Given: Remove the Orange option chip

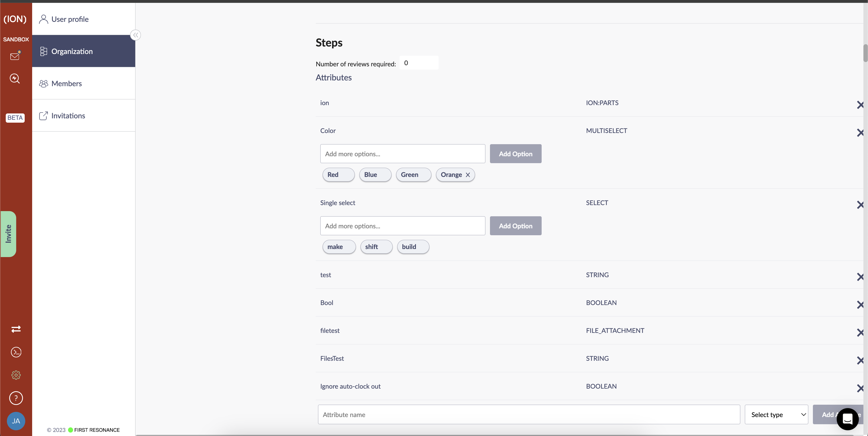Looking at the screenshot, I should (468, 175).
